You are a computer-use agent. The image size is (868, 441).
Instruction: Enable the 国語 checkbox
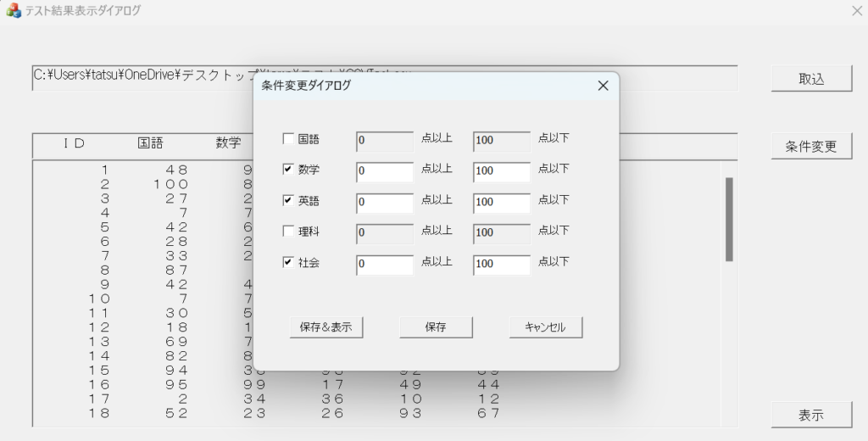point(288,139)
